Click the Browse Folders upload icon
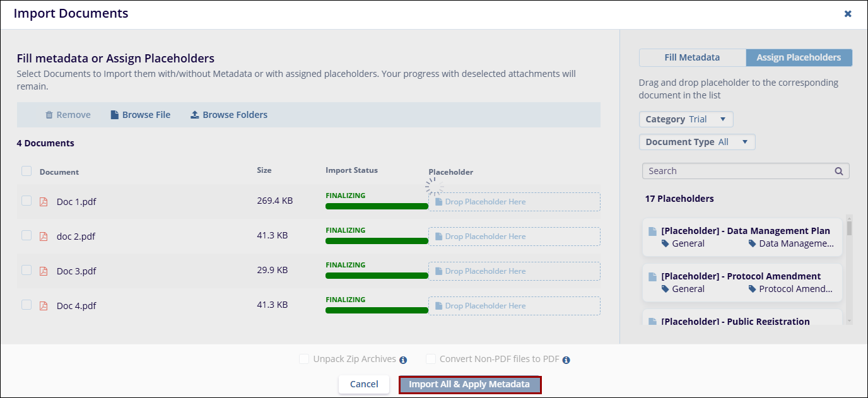This screenshot has height=398, width=868. [x=195, y=115]
